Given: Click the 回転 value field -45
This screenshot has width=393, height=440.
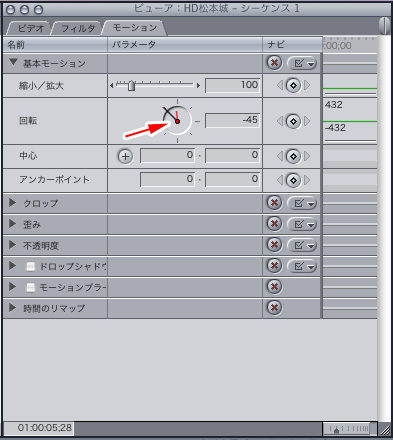Looking at the screenshot, I should point(232,120).
